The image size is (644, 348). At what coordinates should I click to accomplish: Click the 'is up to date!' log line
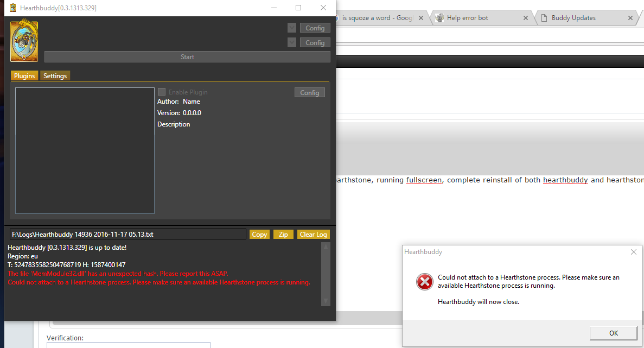pos(67,248)
